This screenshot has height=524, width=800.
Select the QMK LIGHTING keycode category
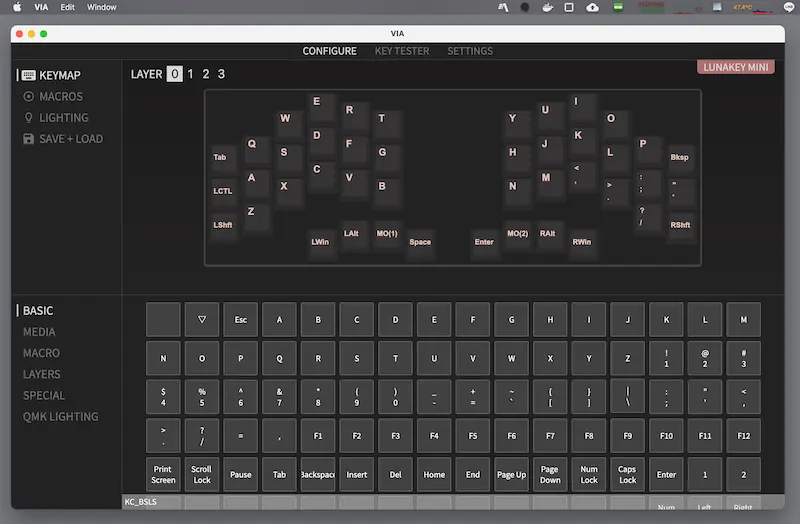pos(61,417)
